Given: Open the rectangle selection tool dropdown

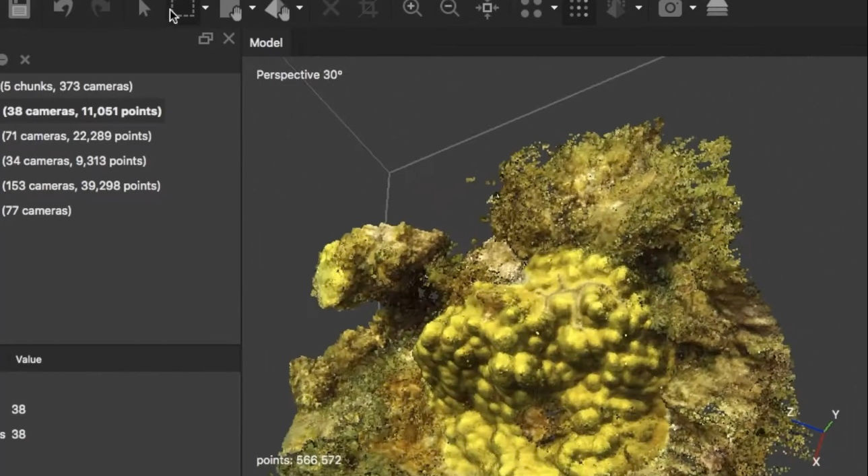Looking at the screenshot, I should pyautogui.click(x=204, y=9).
